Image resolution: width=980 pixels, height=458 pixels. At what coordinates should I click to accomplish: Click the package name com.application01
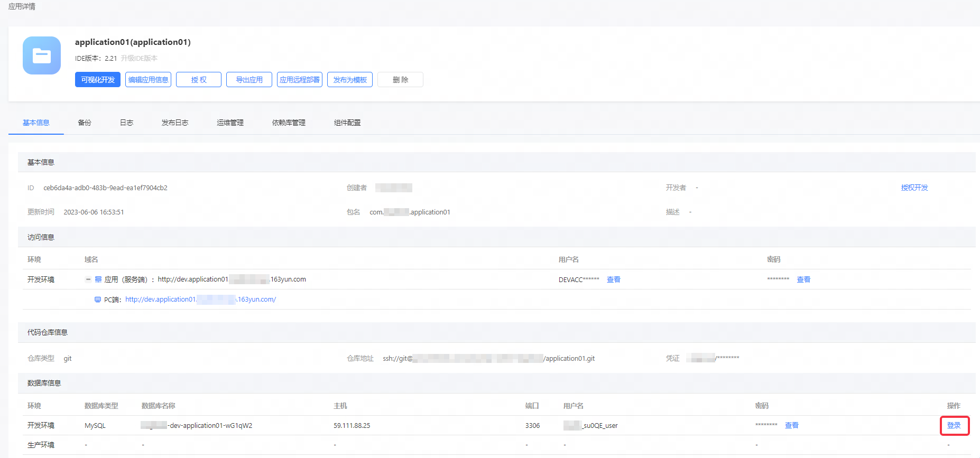coord(410,212)
